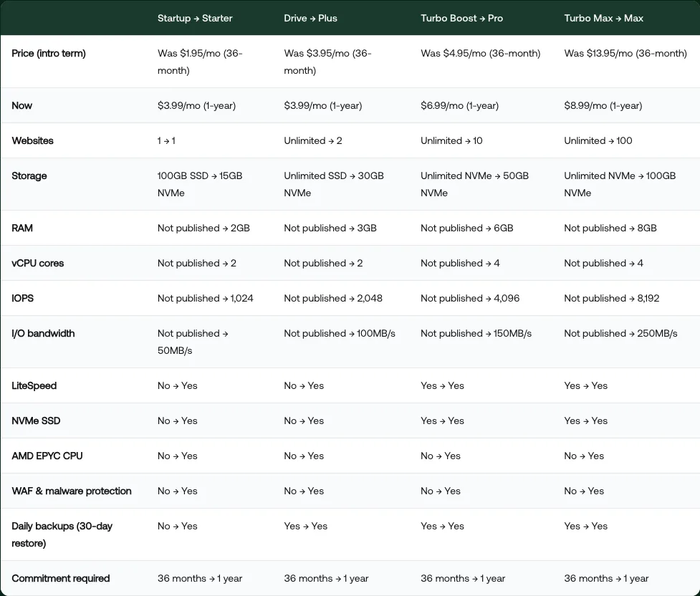This screenshot has height=596, width=700.
Task: Click the 'Websites' row label
Action: pyautogui.click(x=32, y=140)
